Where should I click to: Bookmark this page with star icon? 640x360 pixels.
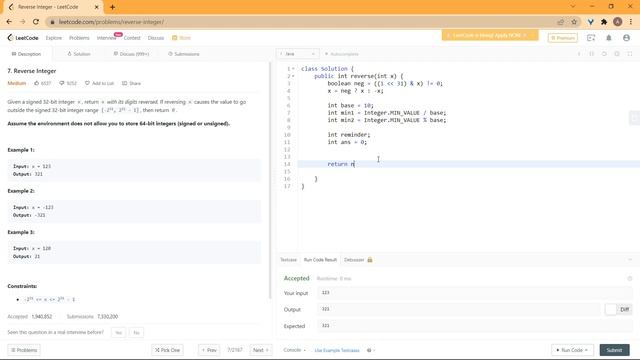574,22
